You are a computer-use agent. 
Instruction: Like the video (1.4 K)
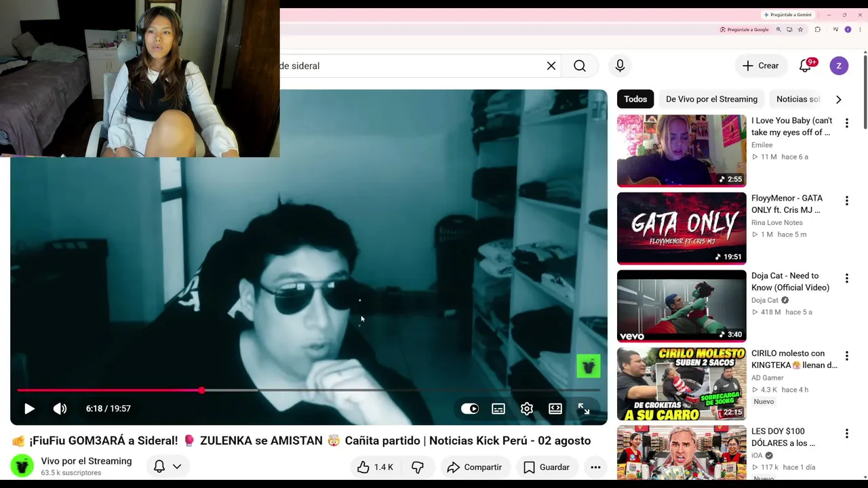tap(375, 467)
